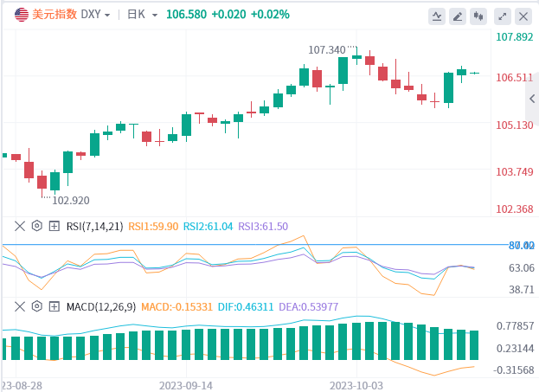Toggle MACD panel expand box icon
539x392 pixels.
pos(54,306)
